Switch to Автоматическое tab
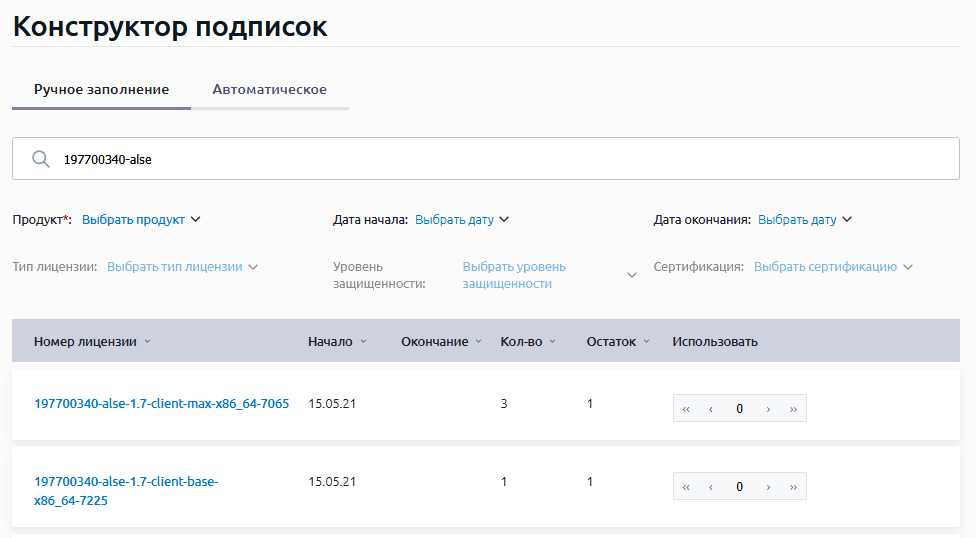The height and width of the screenshot is (538, 976). (x=269, y=90)
